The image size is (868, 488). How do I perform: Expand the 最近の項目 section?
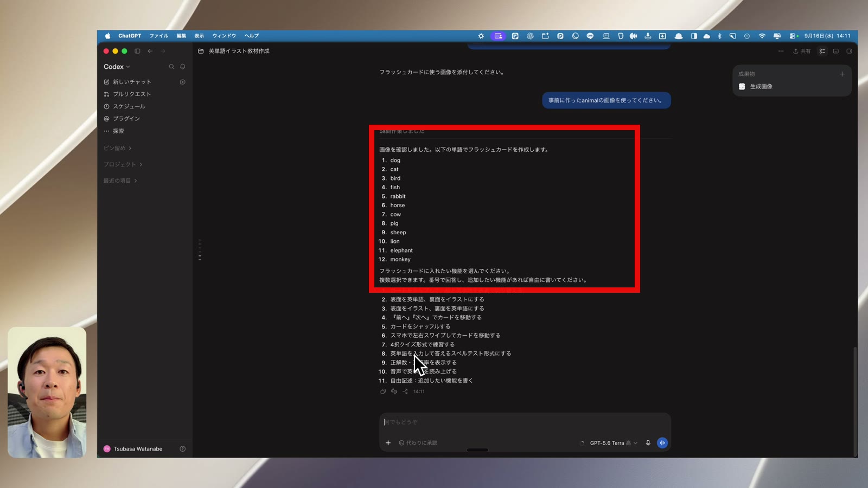point(120,181)
